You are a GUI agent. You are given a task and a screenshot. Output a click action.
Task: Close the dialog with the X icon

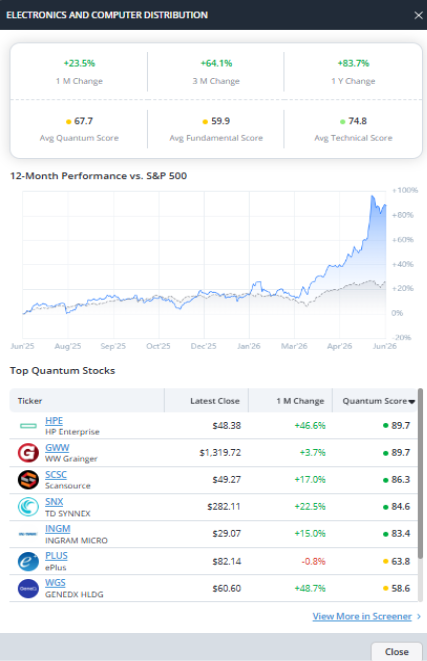[418, 15]
